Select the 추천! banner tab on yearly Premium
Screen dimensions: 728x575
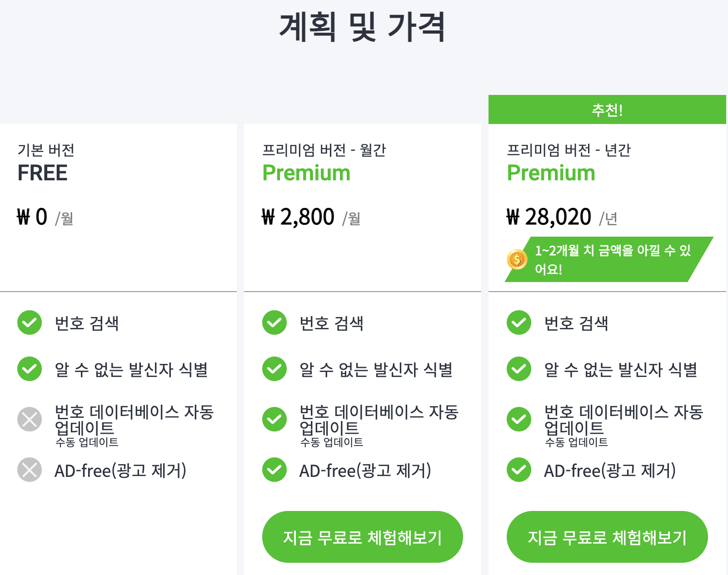tap(607, 109)
